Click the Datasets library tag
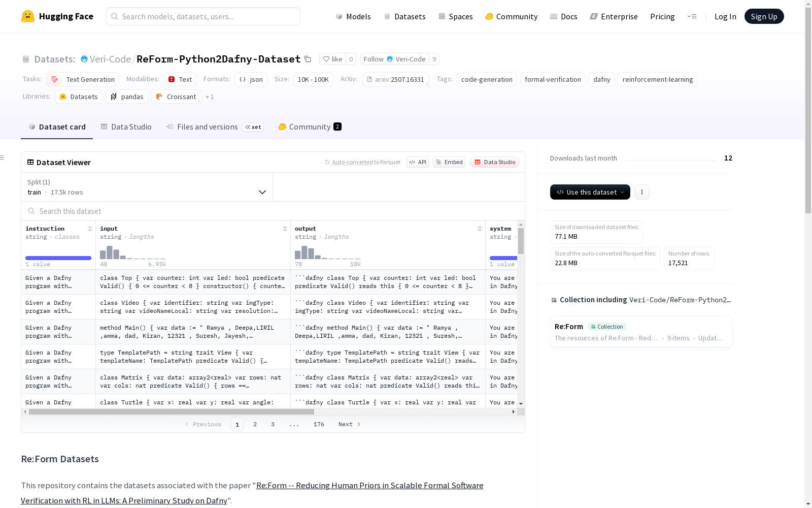This screenshot has width=812, height=508. tap(79, 97)
